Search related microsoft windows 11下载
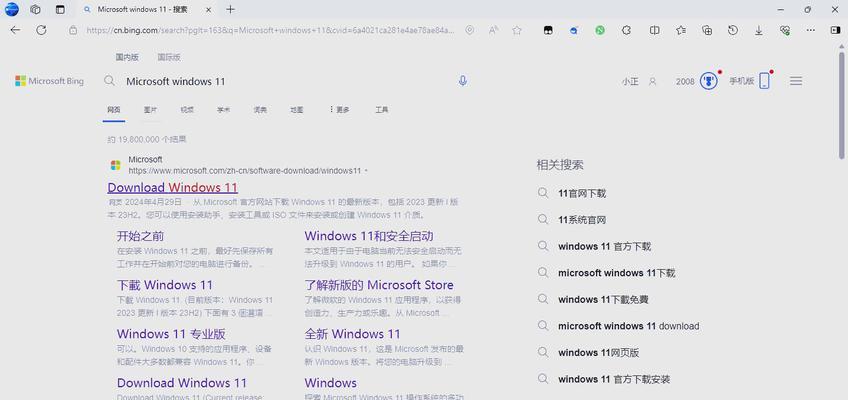 [617, 273]
